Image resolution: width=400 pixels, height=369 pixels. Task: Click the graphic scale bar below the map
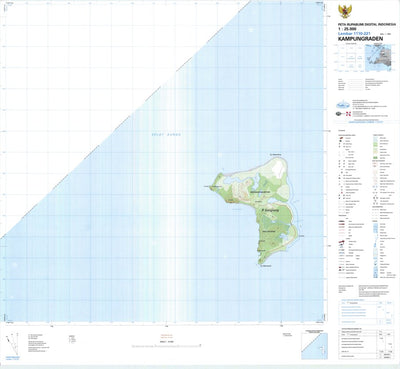(x=166, y=346)
